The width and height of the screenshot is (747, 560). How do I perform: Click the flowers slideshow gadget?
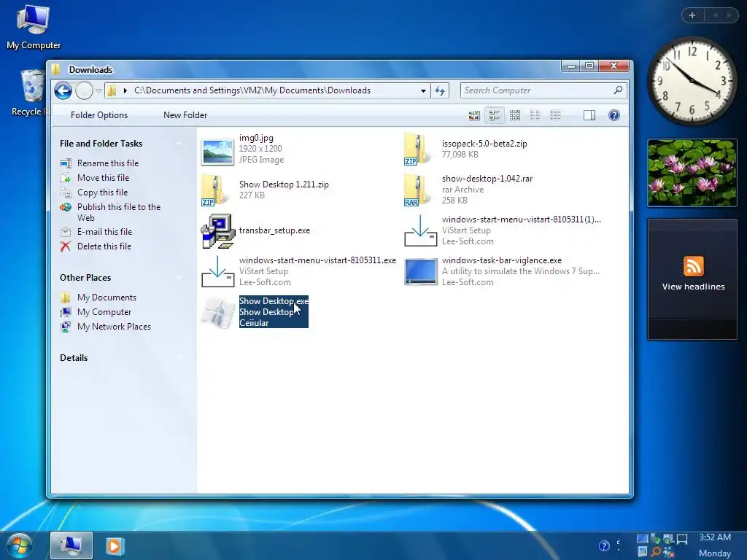click(x=692, y=173)
